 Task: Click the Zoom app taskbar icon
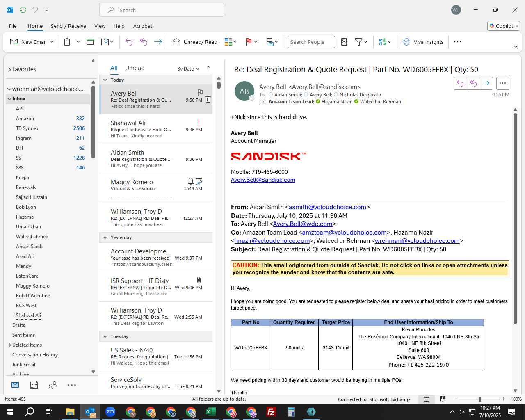click(x=110, y=412)
